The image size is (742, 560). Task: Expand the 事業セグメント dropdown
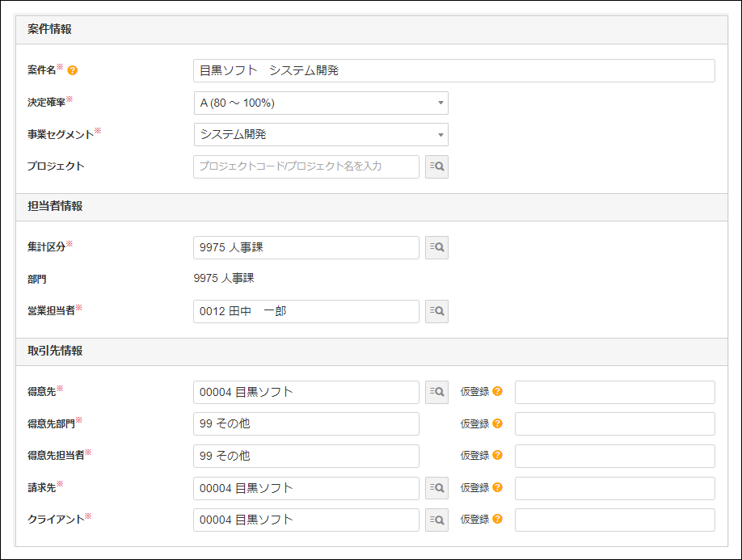click(321, 134)
